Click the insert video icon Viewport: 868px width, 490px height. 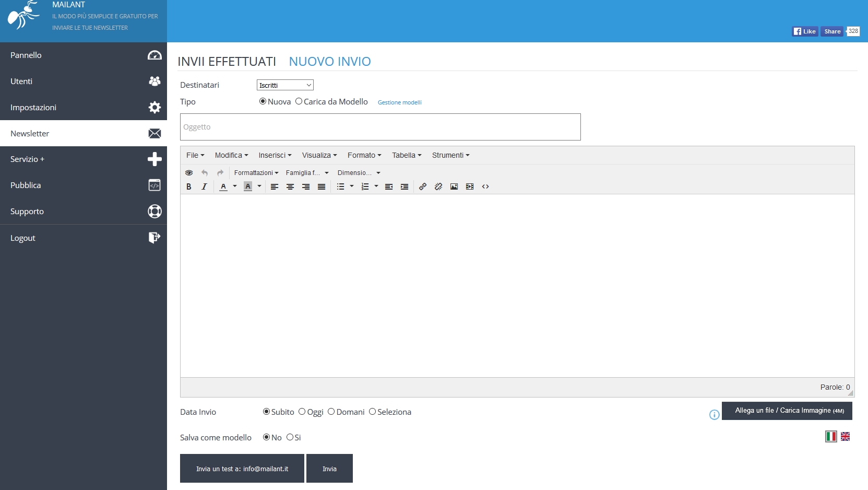[470, 186]
